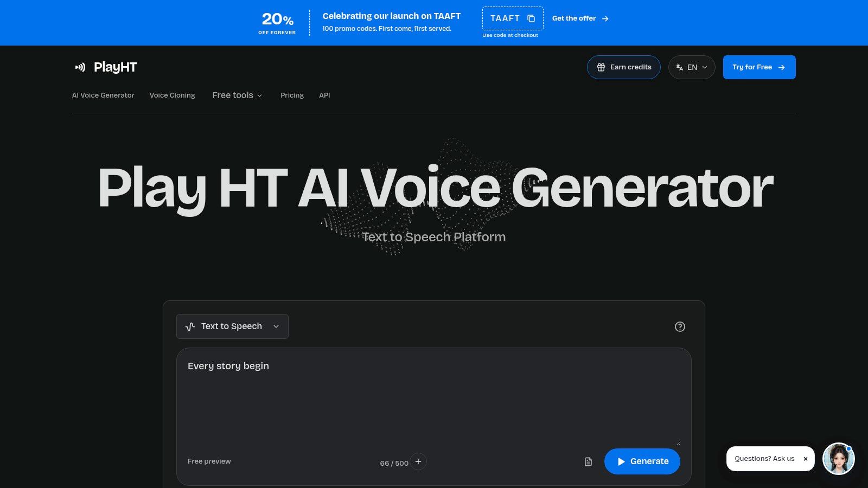Screen dimensions: 868x488
Task: Click Try for Free button
Action: (x=759, y=67)
